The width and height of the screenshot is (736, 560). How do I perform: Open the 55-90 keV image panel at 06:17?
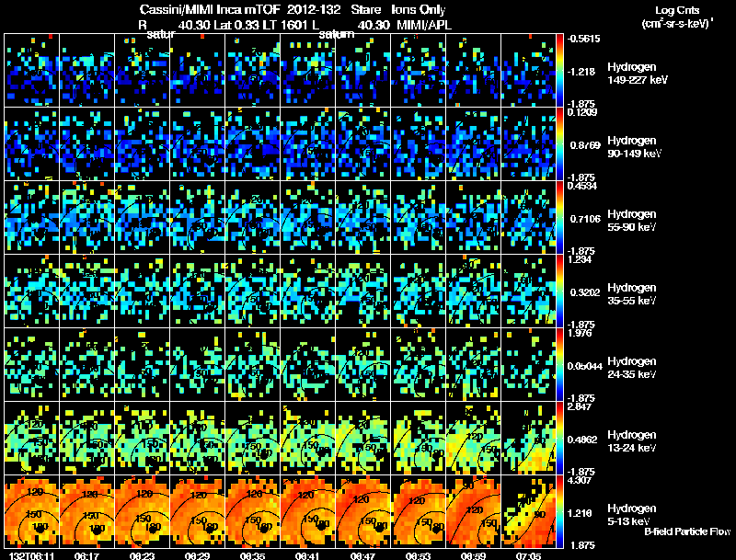(86, 217)
